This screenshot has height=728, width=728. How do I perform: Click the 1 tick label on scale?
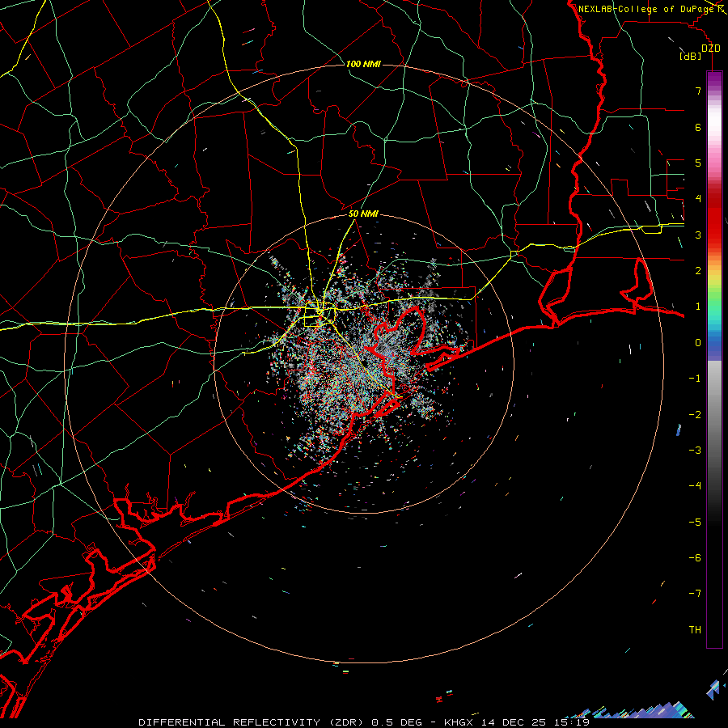pos(698,307)
